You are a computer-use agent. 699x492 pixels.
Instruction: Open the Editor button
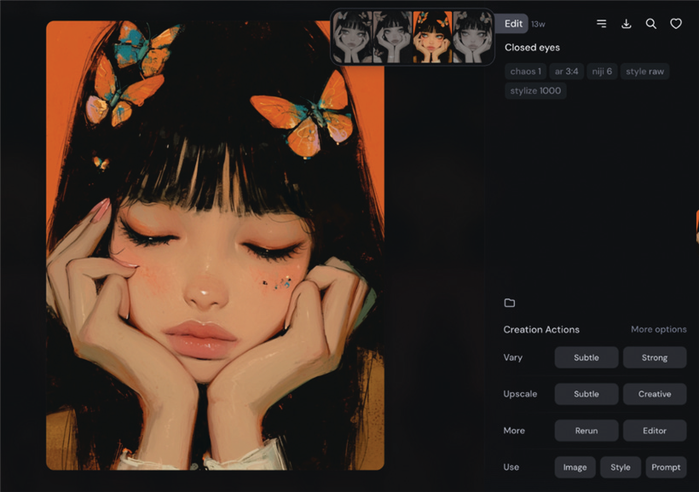pyautogui.click(x=654, y=430)
